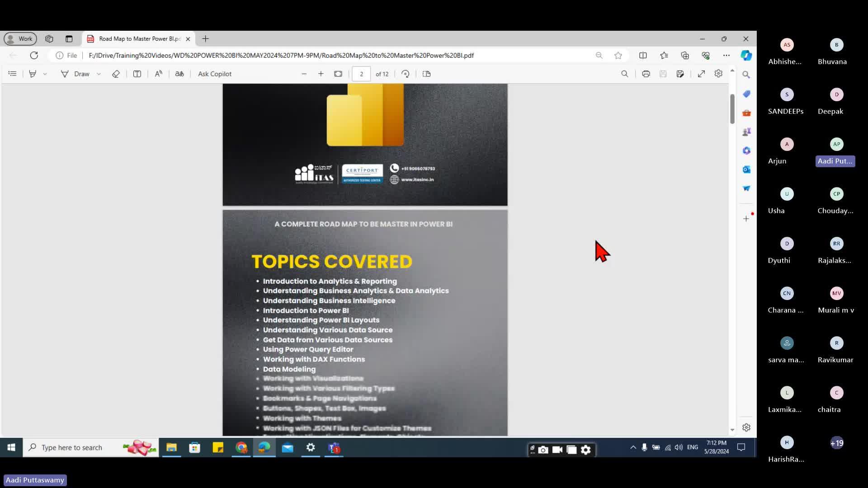Click the Translate icon in PDF toolbar
This screenshot has height=488, width=868.
coord(179,74)
